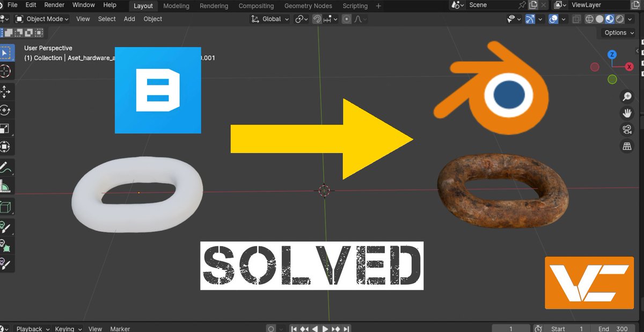
Task: Switch to rendered shading
Action: 620,19
